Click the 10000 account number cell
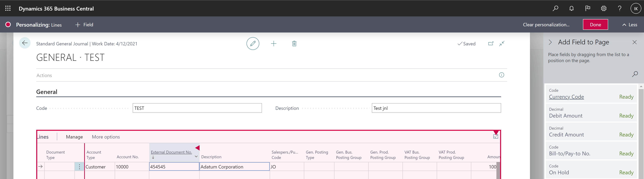Image resolution: width=644 pixels, height=179 pixels. pyautogui.click(x=132, y=166)
